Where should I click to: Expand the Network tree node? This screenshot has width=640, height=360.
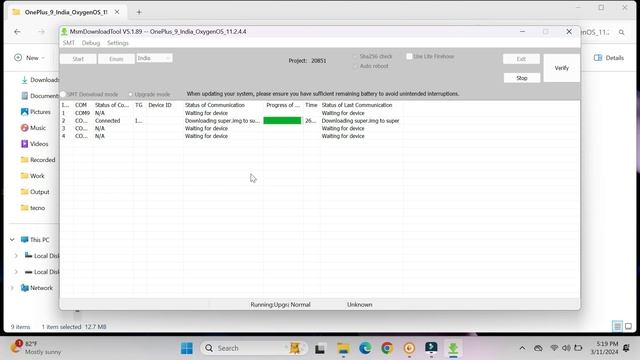(12, 288)
